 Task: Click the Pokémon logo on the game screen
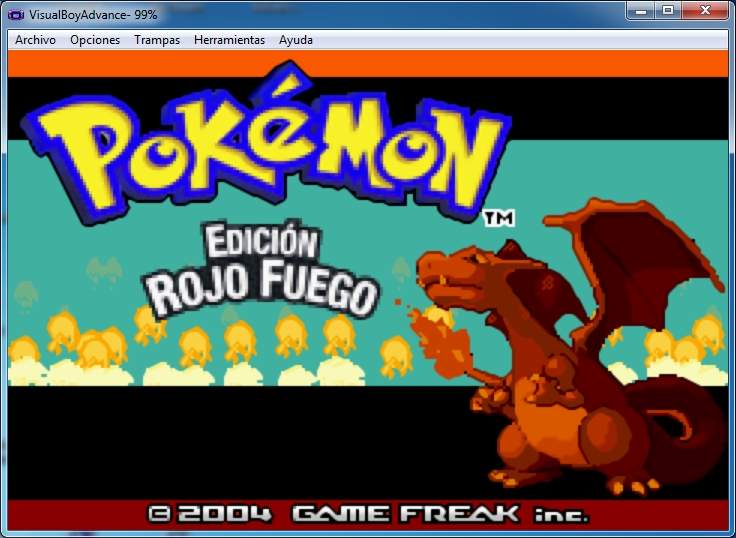(x=268, y=143)
